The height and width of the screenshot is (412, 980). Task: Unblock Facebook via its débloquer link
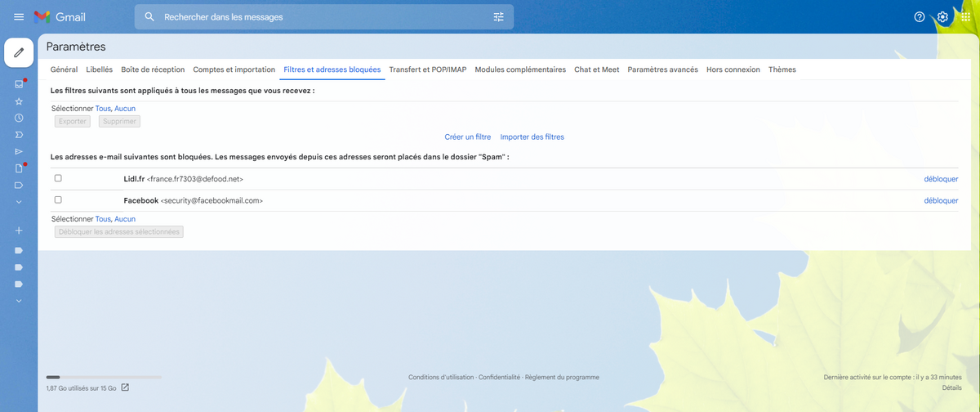(x=942, y=200)
